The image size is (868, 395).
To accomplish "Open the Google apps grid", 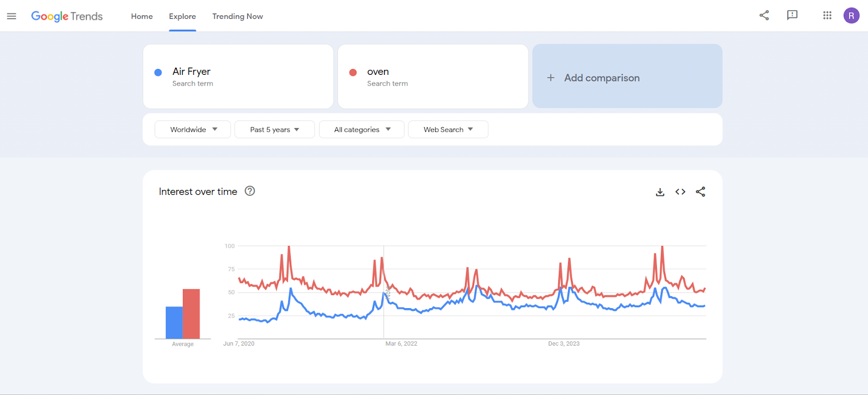I will pos(827,15).
